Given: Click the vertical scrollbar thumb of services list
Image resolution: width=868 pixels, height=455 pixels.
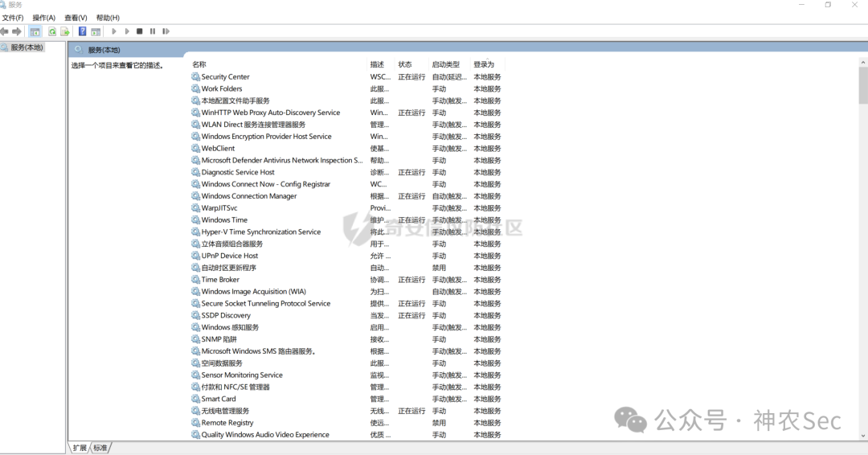Looking at the screenshot, I should [x=863, y=85].
